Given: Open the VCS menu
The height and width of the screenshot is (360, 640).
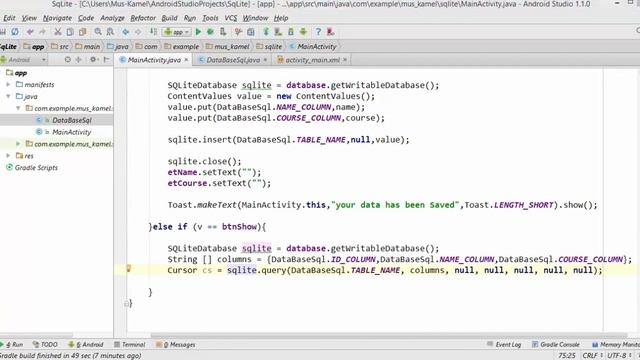Looking at the screenshot, I should 231,18.
